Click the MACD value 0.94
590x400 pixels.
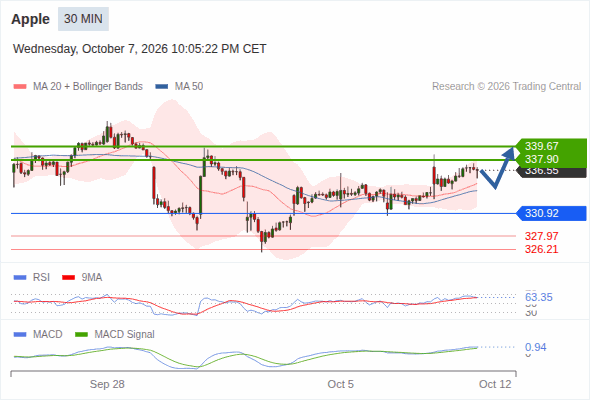coord(536,347)
